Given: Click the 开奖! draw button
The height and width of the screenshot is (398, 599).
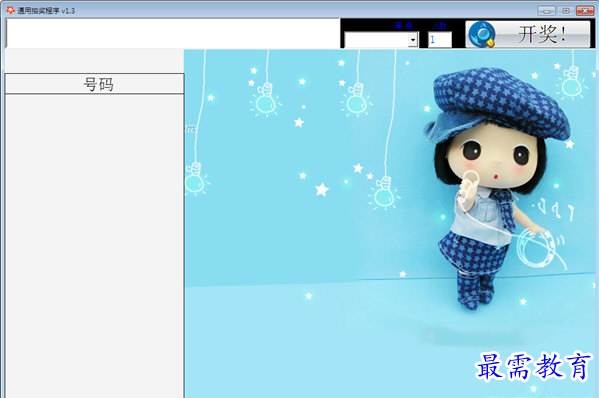Looking at the screenshot, I should 528,34.
